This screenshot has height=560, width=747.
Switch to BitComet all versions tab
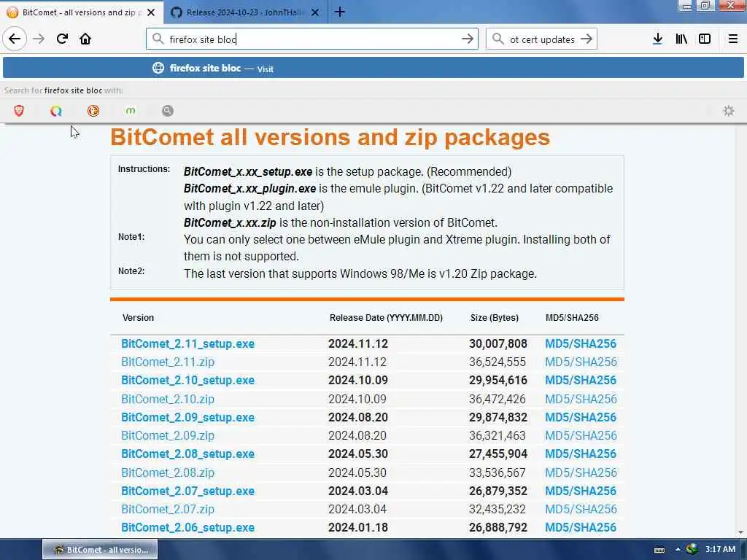point(82,12)
